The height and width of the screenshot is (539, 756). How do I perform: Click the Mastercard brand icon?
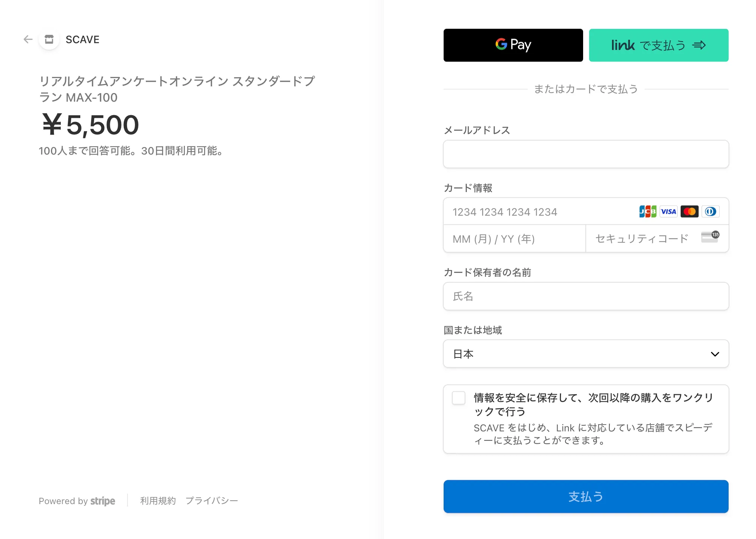pyautogui.click(x=689, y=211)
